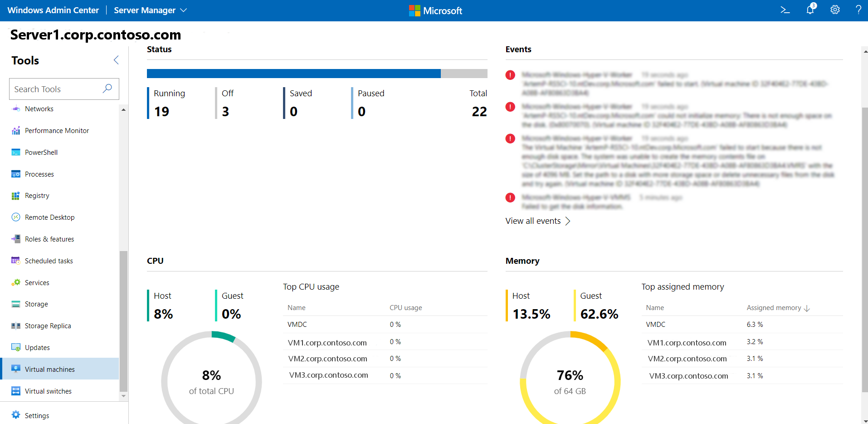This screenshot has width=868, height=424.
Task: Open Settings at bottom of sidebar
Action: 37,415
